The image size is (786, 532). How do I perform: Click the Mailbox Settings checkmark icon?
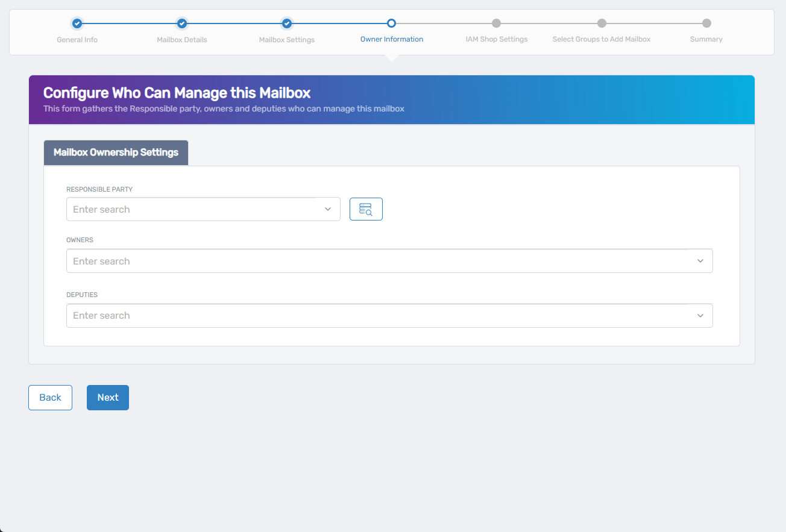pos(286,23)
